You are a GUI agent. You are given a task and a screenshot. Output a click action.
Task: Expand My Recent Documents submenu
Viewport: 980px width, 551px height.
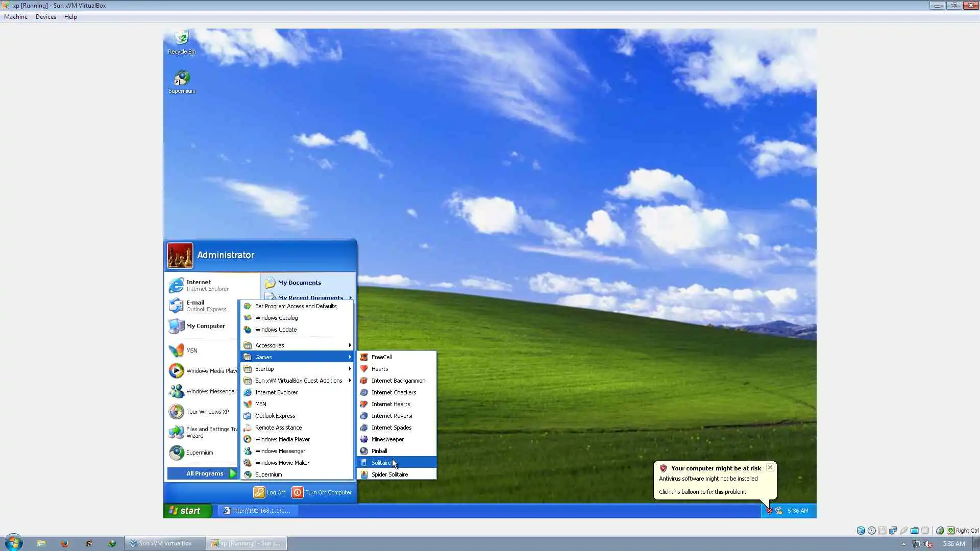pos(310,297)
